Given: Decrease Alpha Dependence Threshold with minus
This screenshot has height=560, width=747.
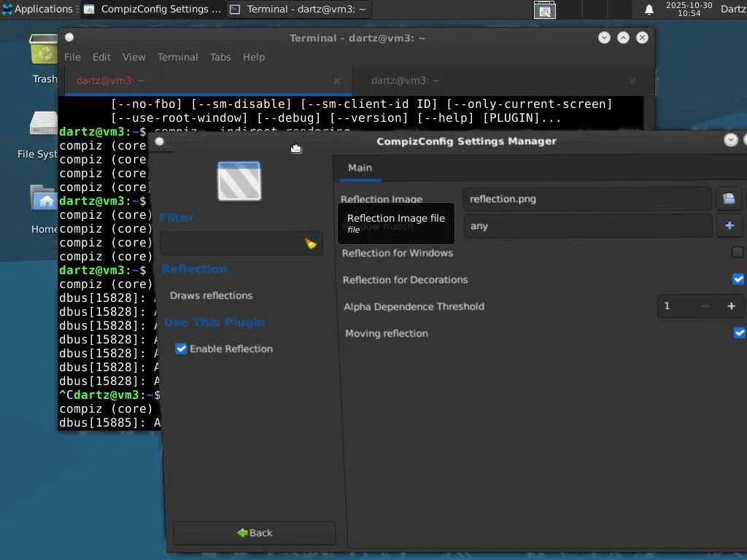Looking at the screenshot, I should [705, 306].
